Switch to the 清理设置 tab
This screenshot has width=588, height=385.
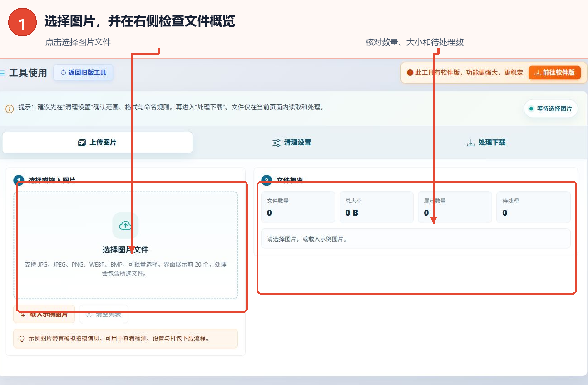click(292, 143)
